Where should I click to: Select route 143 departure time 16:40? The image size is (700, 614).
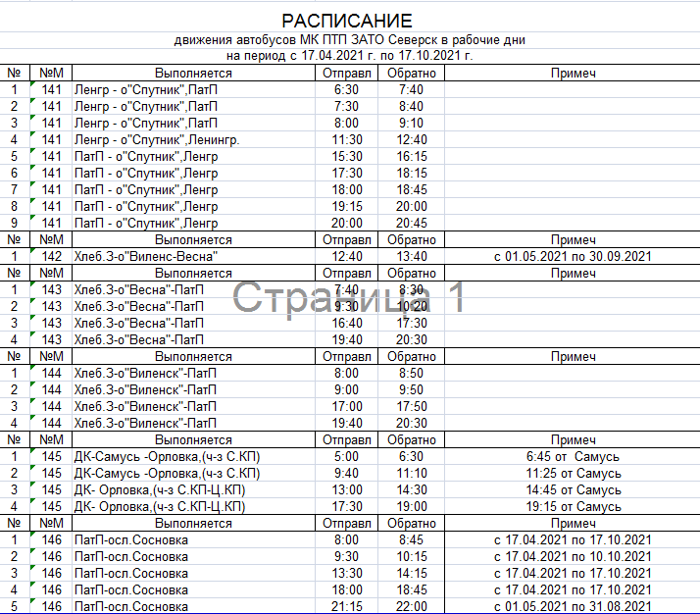347,323
